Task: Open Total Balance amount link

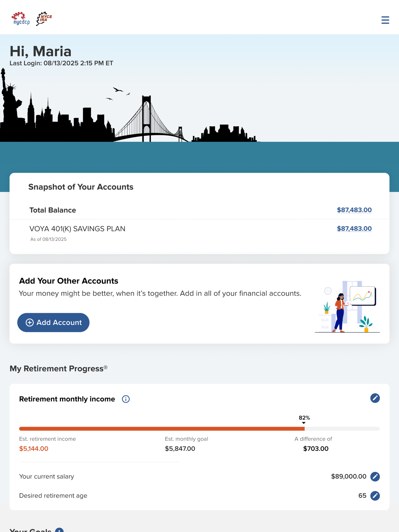Action: (354, 210)
